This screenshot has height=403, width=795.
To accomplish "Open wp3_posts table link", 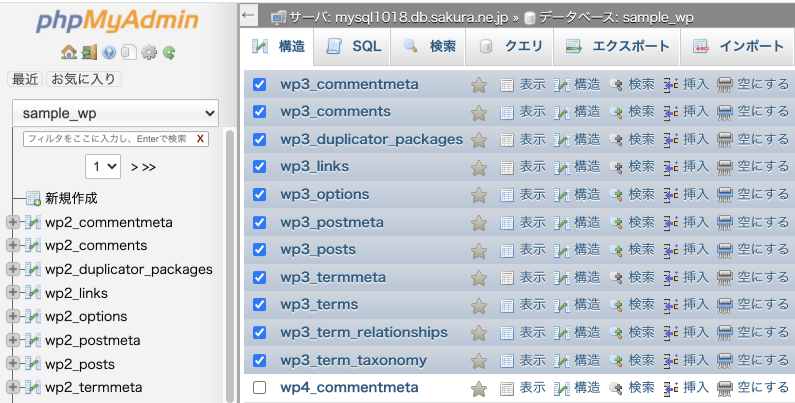I will coord(318,250).
